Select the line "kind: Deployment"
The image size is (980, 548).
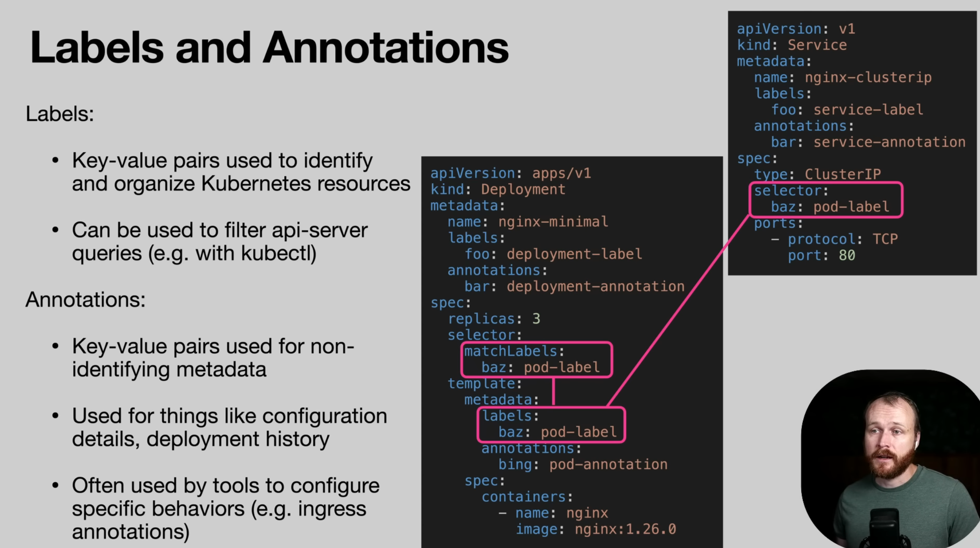point(498,189)
